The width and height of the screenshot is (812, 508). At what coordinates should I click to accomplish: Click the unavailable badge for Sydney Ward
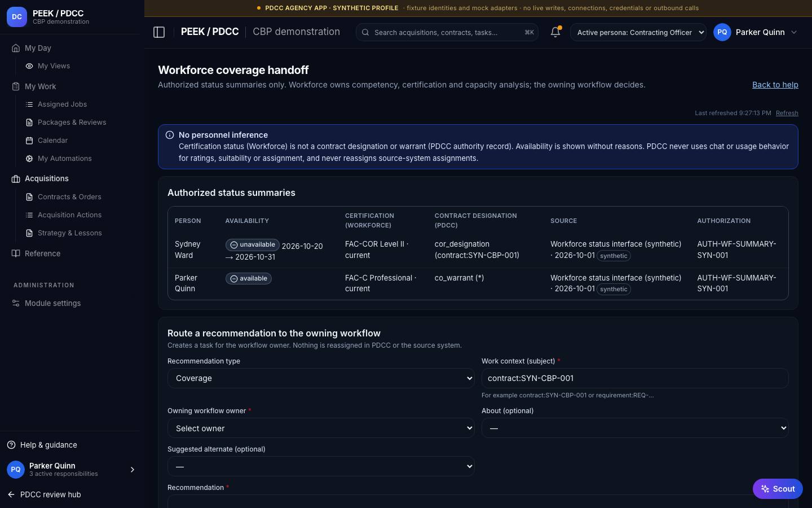point(253,245)
